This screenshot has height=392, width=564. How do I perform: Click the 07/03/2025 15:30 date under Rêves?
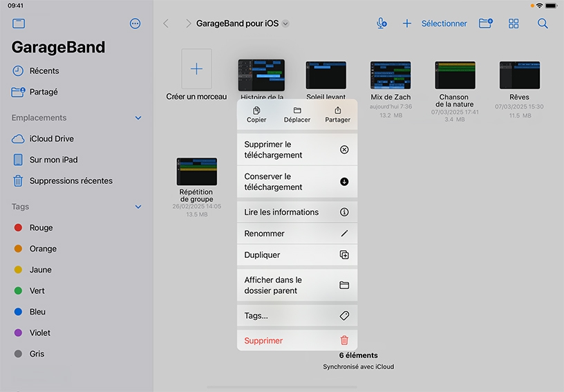(x=519, y=106)
